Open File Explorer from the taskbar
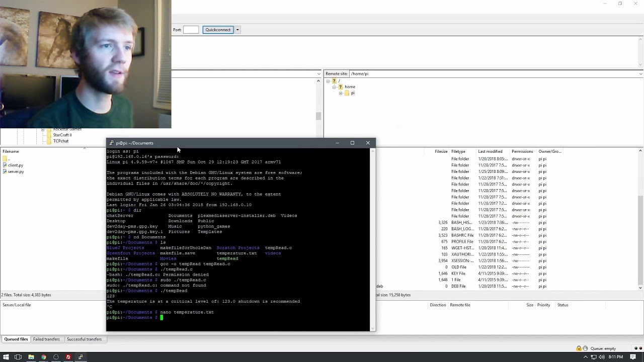644x362 pixels. coord(31,357)
